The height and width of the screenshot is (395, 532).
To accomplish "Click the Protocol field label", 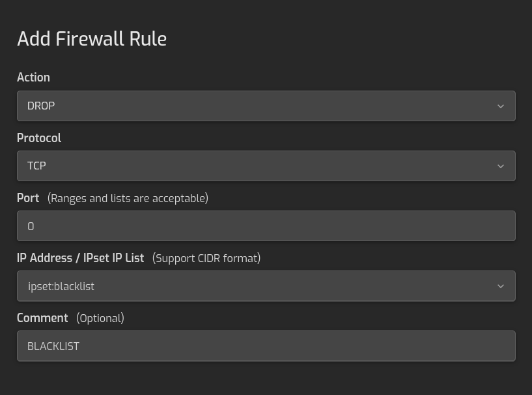I will 39,138.
